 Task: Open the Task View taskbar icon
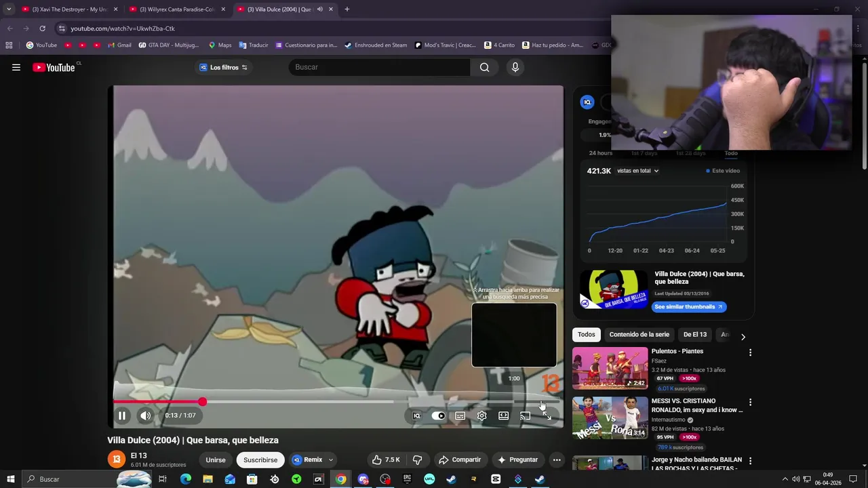[x=163, y=479]
